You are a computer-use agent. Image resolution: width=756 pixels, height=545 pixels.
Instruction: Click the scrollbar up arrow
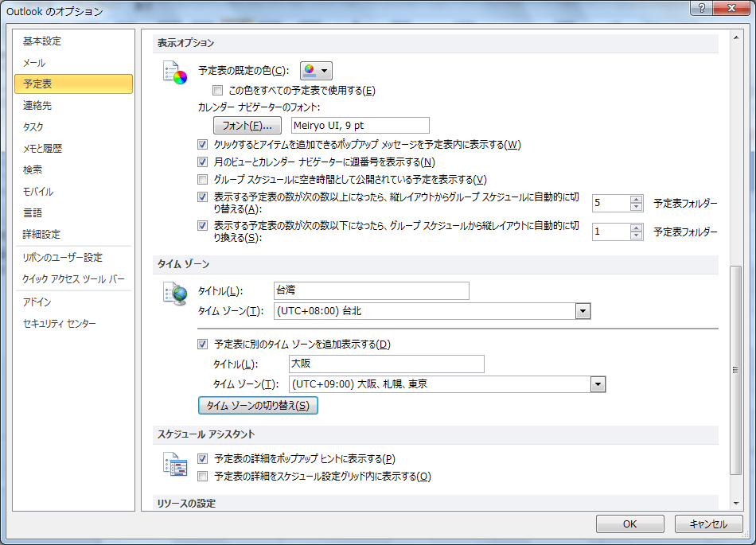tap(736, 37)
